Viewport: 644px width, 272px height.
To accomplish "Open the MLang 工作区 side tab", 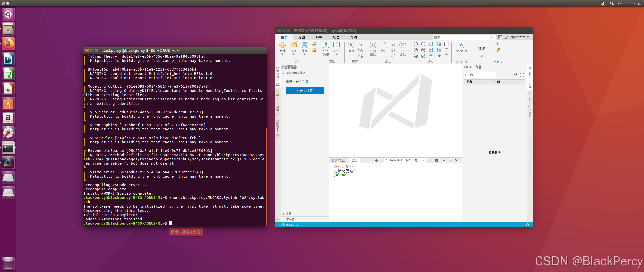I will [x=530, y=105].
